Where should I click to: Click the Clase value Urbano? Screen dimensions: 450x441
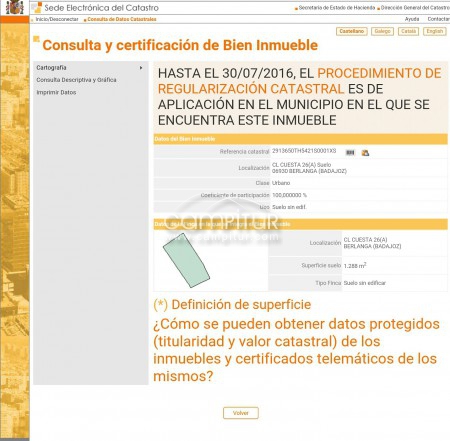(281, 183)
